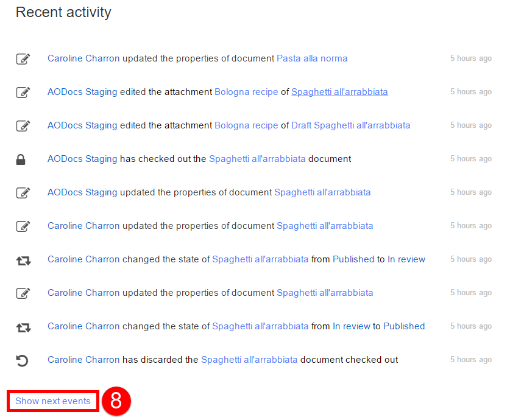Viewport: 510px width, 420px height.
Task: Click the discard undo icon in last event
Action: click(22, 360)
